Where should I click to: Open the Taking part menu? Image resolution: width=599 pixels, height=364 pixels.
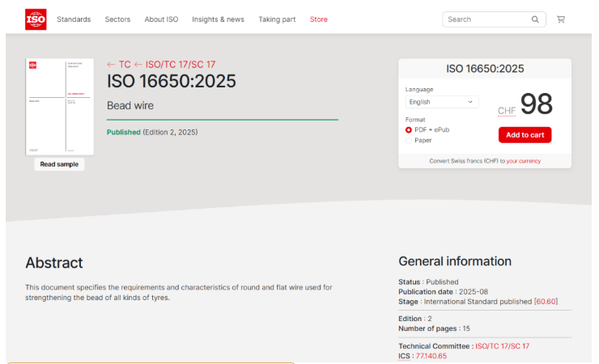(277, 19)
